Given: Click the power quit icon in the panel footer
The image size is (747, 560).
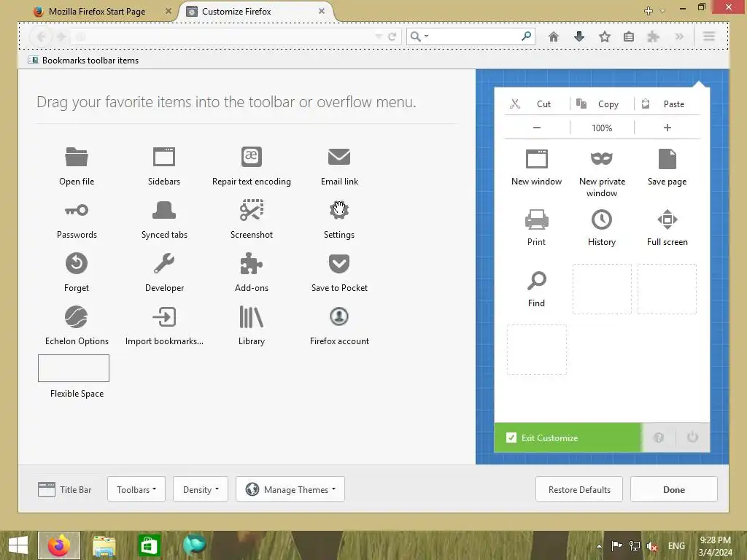Looking at the screenshot, I should tap(692, 437).
